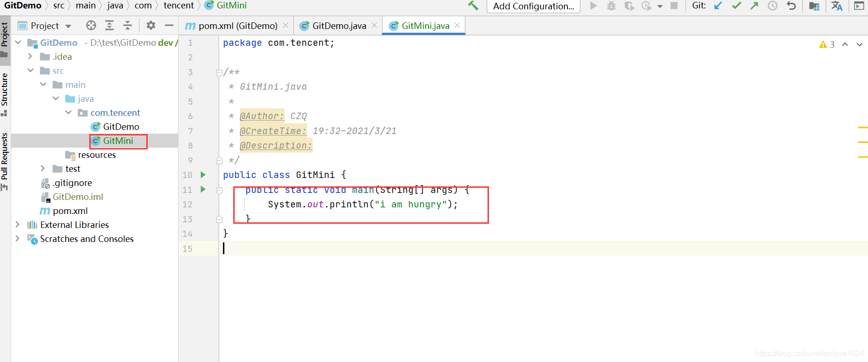
Task: Push commits with the Git green arrow
Action: pos(754,6)
